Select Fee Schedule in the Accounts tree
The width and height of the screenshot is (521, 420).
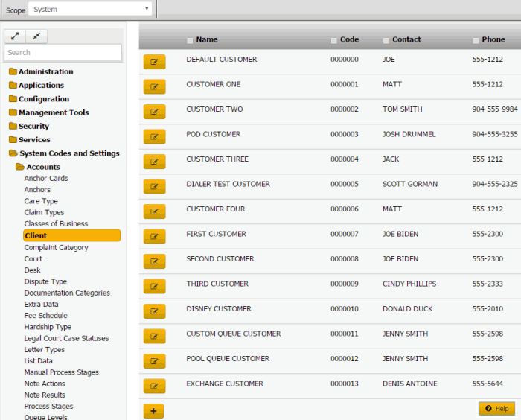click(x=45, y=316)
